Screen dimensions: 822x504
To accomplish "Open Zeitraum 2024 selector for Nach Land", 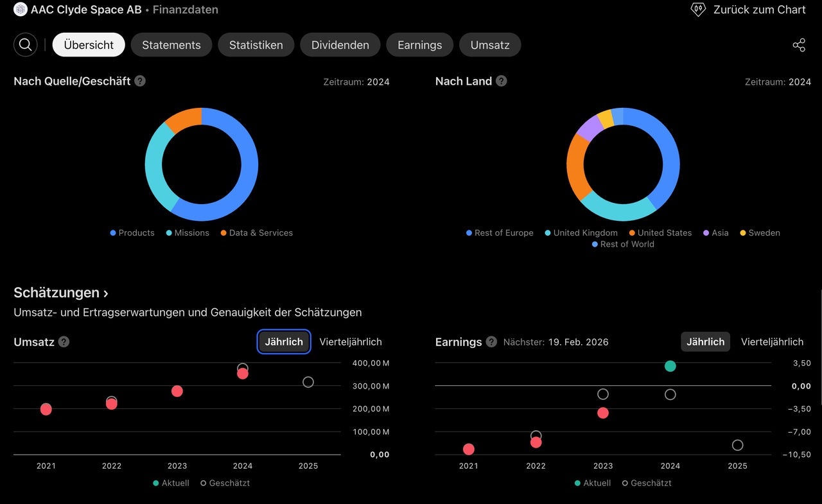I will pyautogui.click(x=778, y=82).
